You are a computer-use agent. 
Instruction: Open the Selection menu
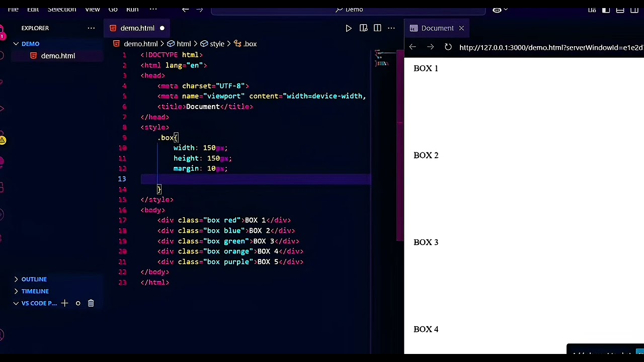[x=62, y=9]
